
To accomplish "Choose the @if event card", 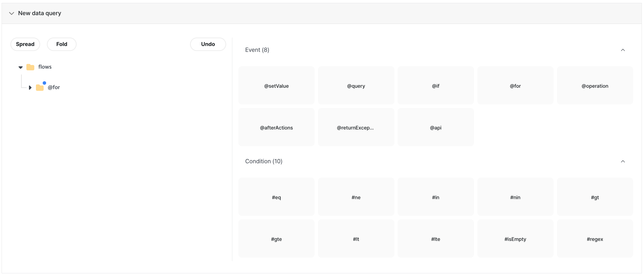I will 436,86.
